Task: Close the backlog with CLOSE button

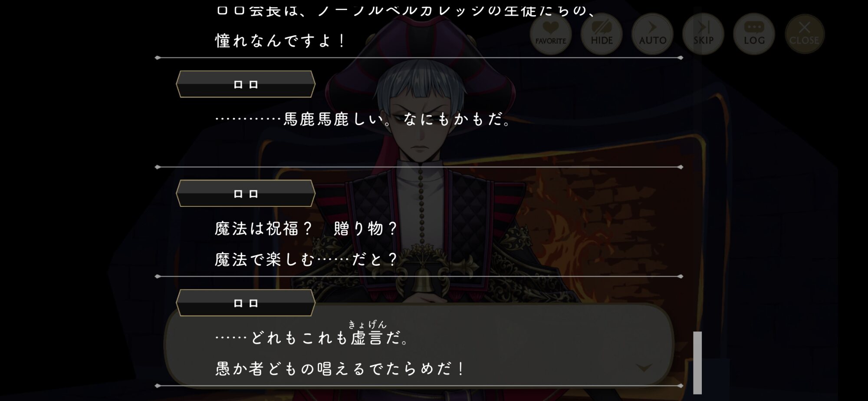Action: pyautogui.click(x=804, y=33)
